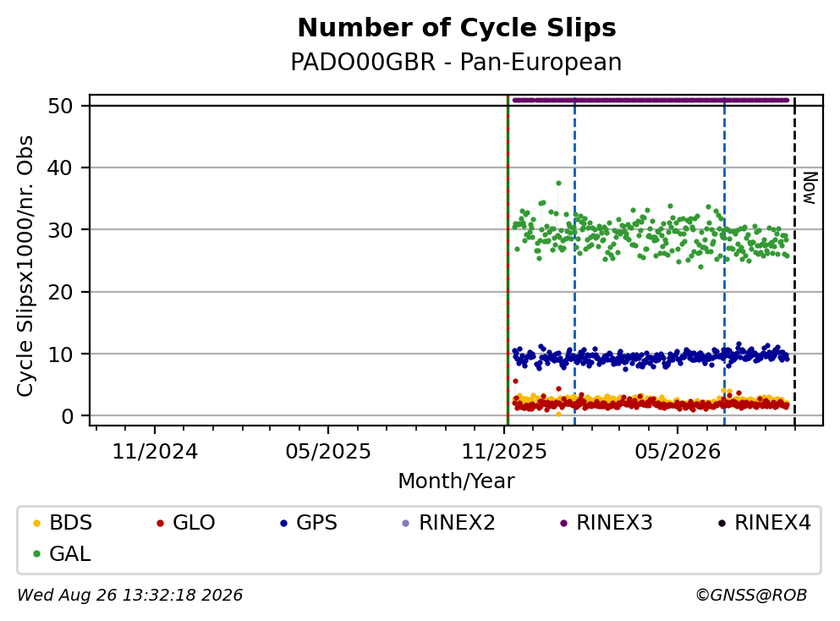The height and width of the screenshot is (621, 840).
Task: Click the 'Number of Cycle Slips' title
Action: (457, 28)
